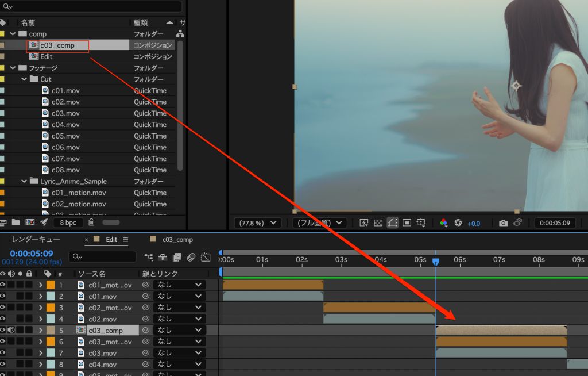Collapse the Lyric_Anime_Sample folder
This screenshot has width=588, height=376.
point(24,181)
